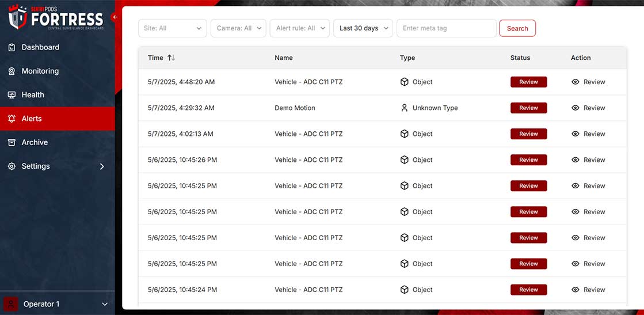
Task: Click the cube icon in the 10:45:24 PM row
Action: point(405,290)
